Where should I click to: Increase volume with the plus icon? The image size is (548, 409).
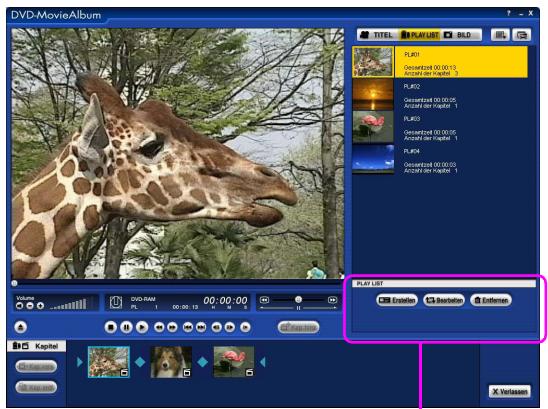click(41, 306)
